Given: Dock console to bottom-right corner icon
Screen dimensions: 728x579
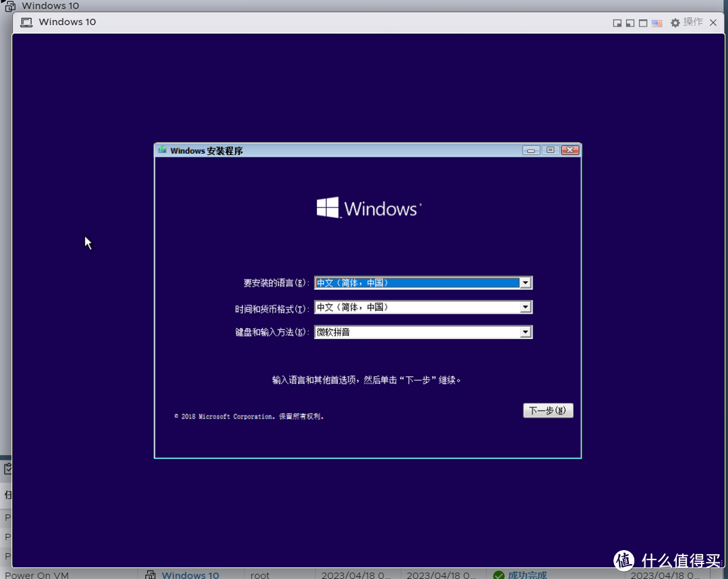Looking at the screenshot, I should [x=617, y=23].
